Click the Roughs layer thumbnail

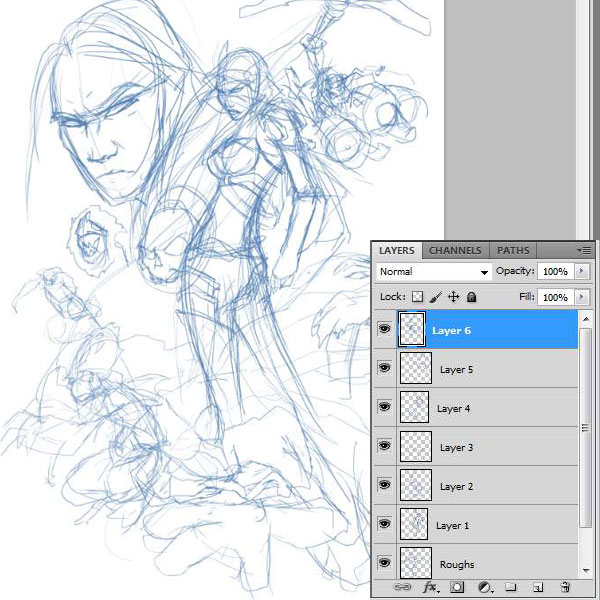(x=416, y=563)
